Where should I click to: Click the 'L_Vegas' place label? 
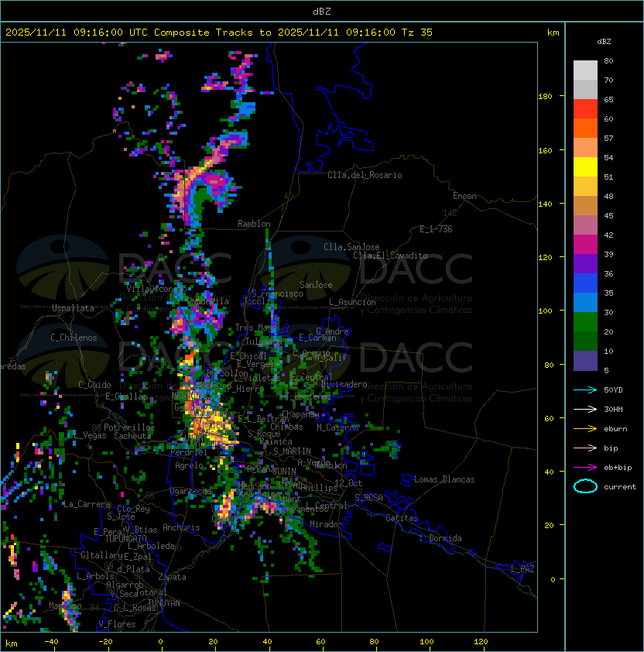point(89,435)
